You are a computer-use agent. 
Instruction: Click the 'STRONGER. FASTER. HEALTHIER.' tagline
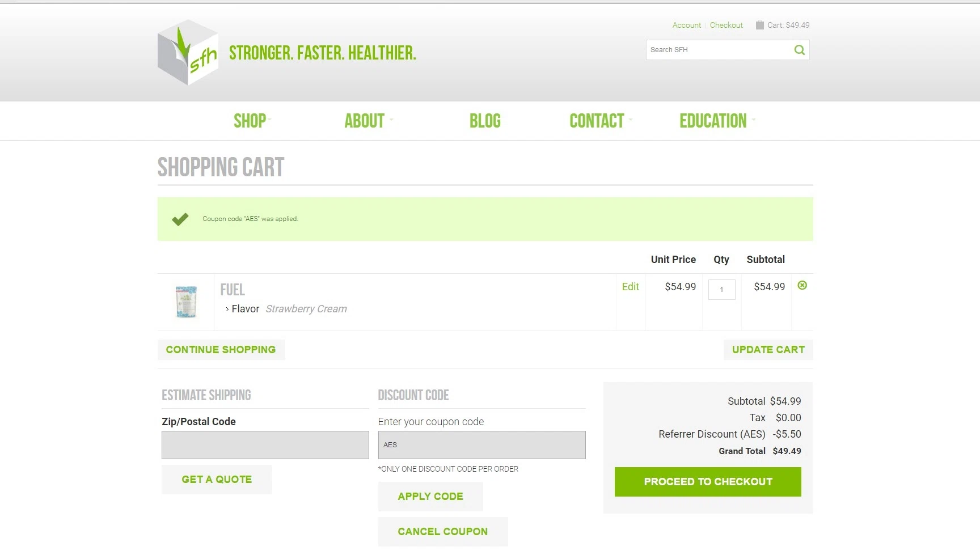322,53
